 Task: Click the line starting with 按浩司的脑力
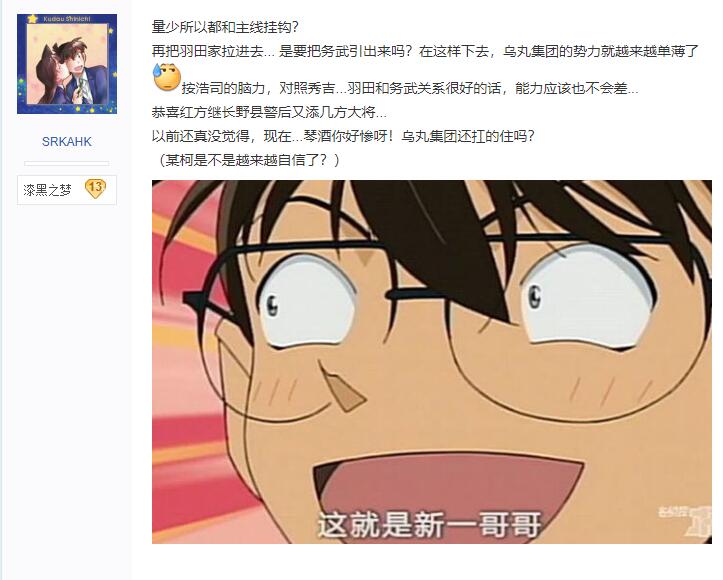(409, 88)
